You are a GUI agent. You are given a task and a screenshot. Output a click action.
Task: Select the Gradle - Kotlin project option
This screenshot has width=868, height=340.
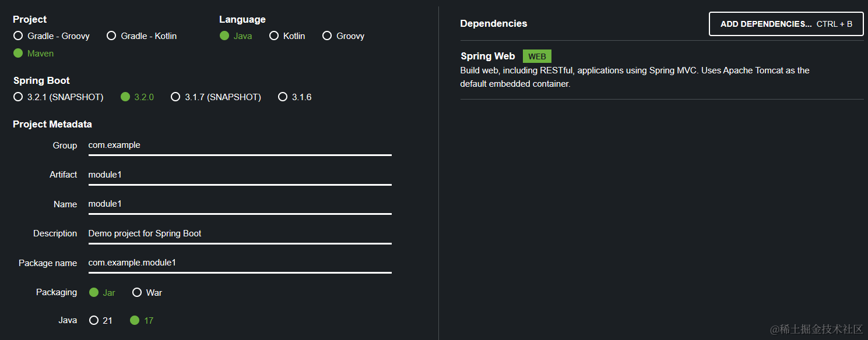click(x=142, y=36)
